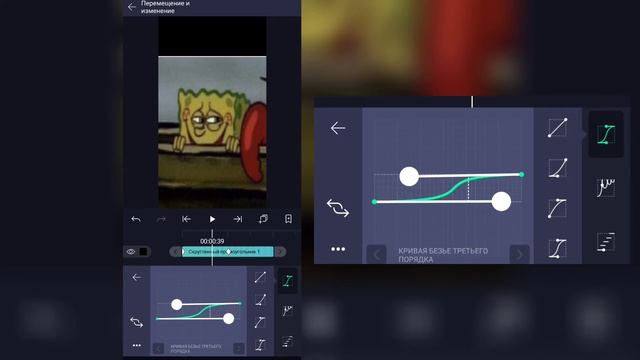Select elastic bounce type in enlarged panel
The height and width of the screenshot is (360, 640).
[x=606, y=188]
